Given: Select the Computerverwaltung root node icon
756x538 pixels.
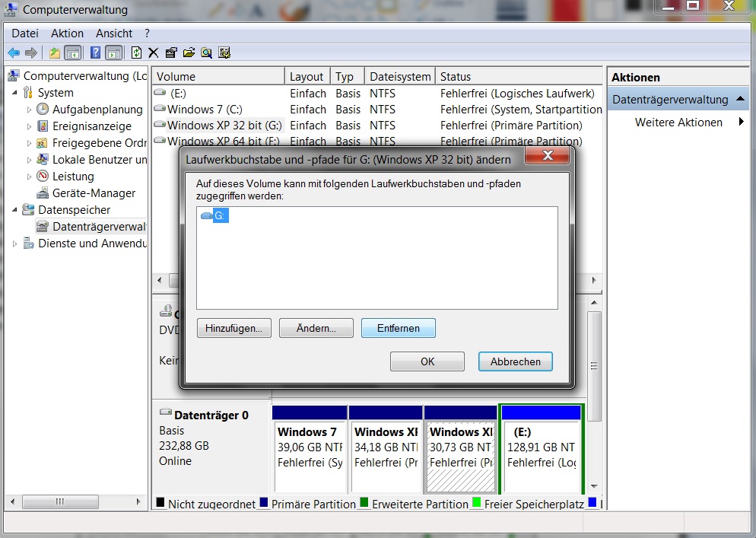Looking at the screenshot, I should [x=14, y=76].
